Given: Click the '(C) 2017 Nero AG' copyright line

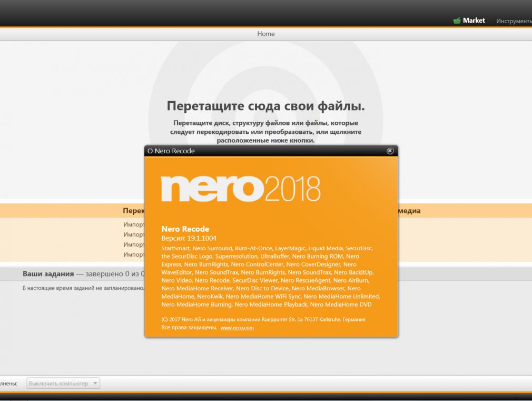Looking at the screenshot, I should (x=263, y=319).
